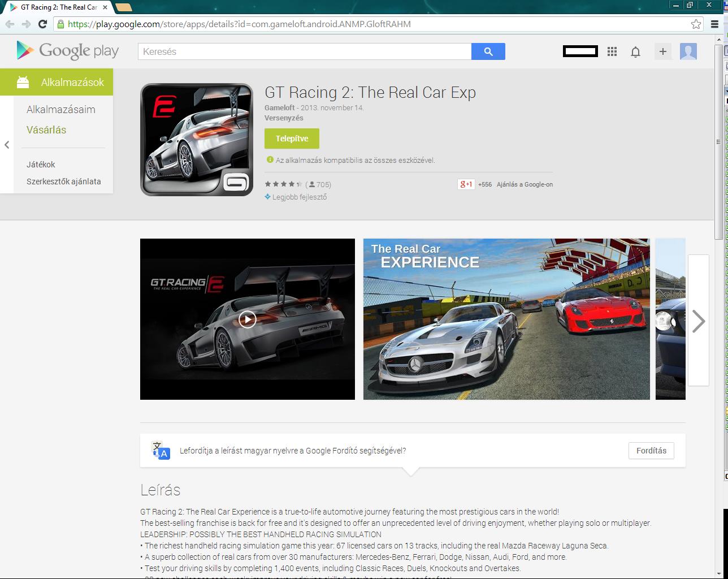
Task: Open a new browser tab
Action: click(x=124, y=7)
